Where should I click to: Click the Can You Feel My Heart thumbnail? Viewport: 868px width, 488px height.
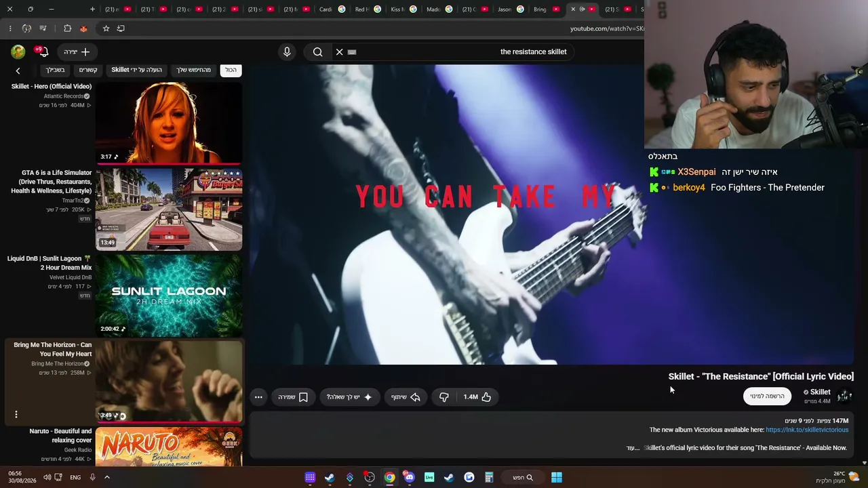(x=169, y=381)
